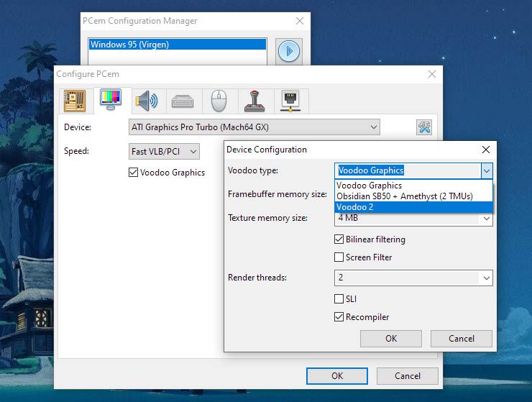Image resolution: width=532 pixels, height=402 pixels.
Task: Click the Voodoo type selected text field
Action: (x=408, y=170)
